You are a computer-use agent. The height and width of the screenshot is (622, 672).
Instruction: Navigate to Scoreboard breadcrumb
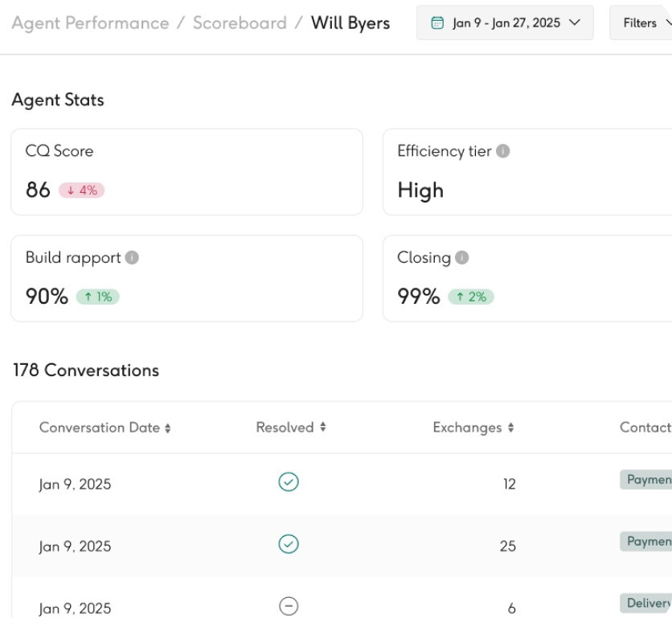click(x=239, y=23)
